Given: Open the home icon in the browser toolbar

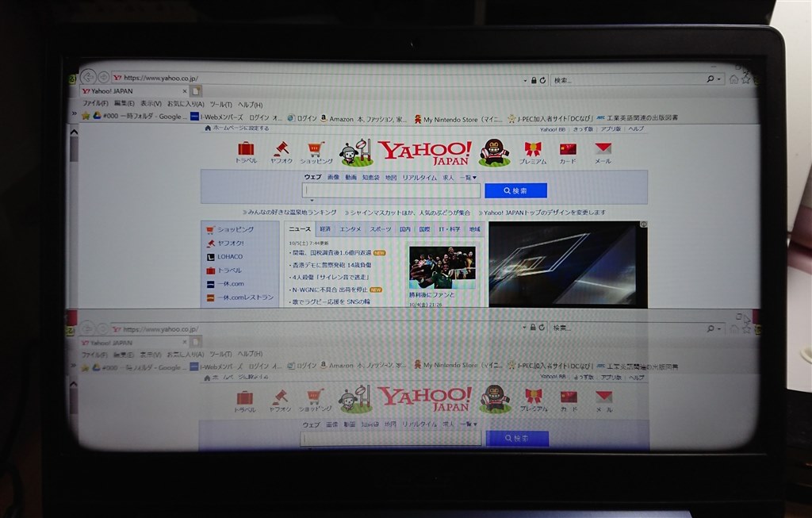Looking at the screenshot, I should [733, 79].
